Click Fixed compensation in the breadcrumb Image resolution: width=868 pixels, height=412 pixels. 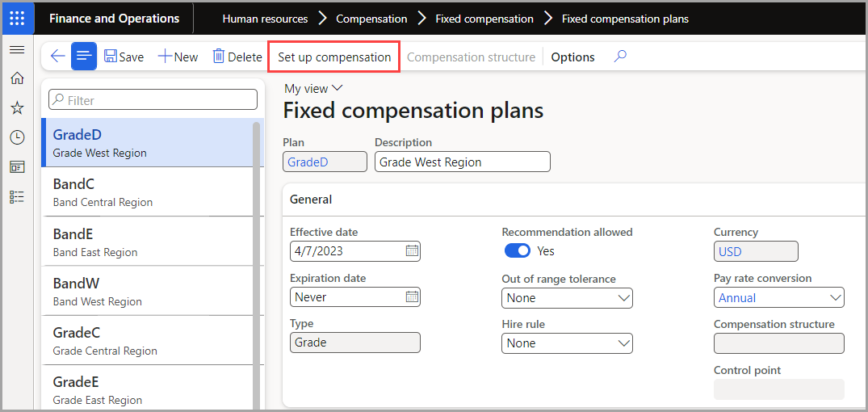click(x=484, y=19)
